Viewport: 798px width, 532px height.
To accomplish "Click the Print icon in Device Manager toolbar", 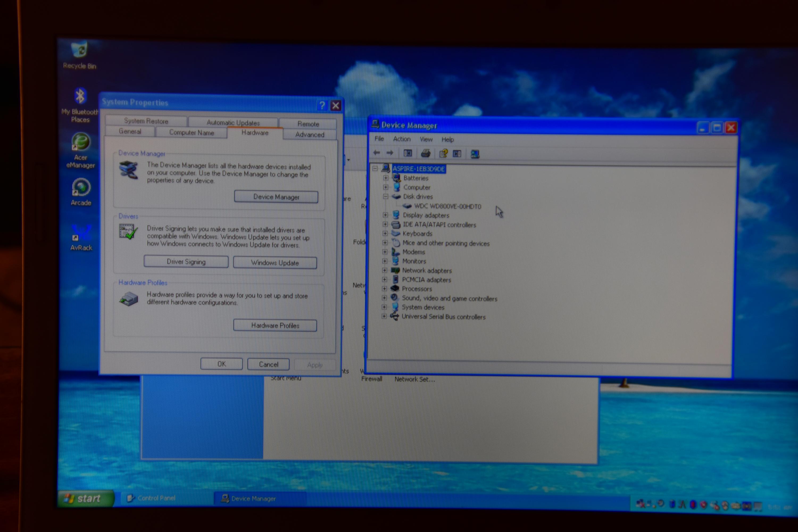I will click(x=425, y=154).
